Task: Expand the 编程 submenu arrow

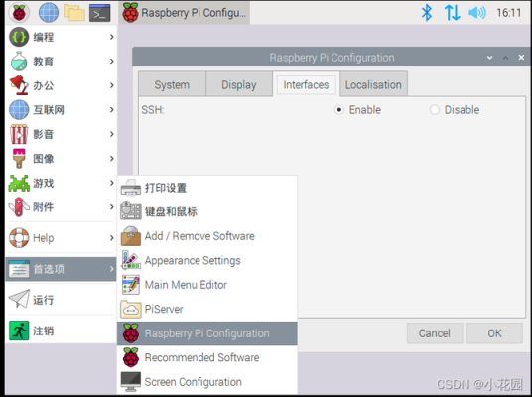Action: 111,37
